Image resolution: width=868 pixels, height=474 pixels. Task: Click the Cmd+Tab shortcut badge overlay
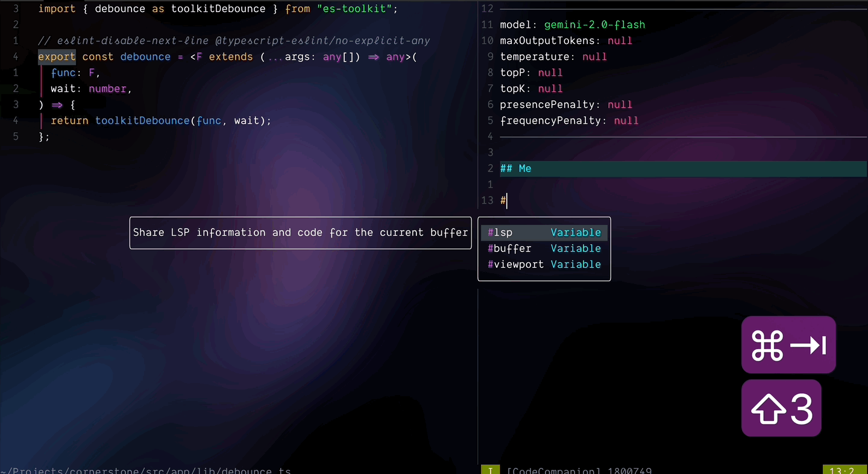tap(788, 344)
